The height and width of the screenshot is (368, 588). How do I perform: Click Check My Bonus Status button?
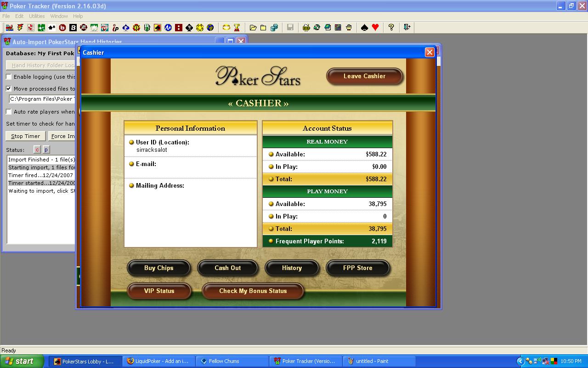point(253,291)
